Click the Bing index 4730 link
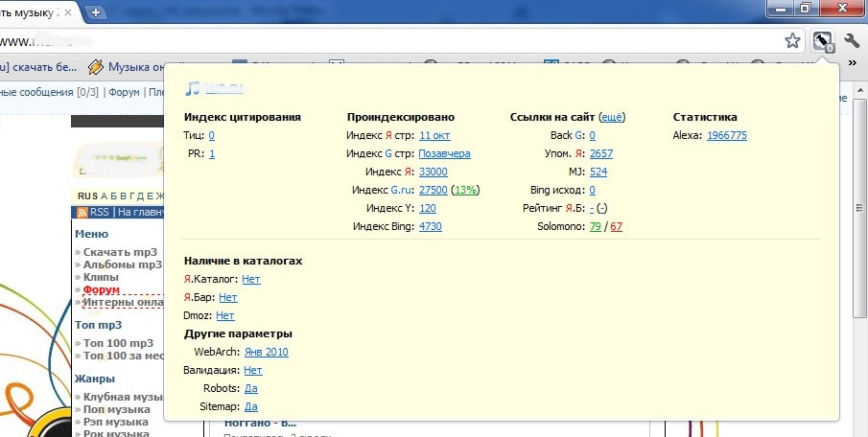 pyautogui.click(x=431, y=226)
